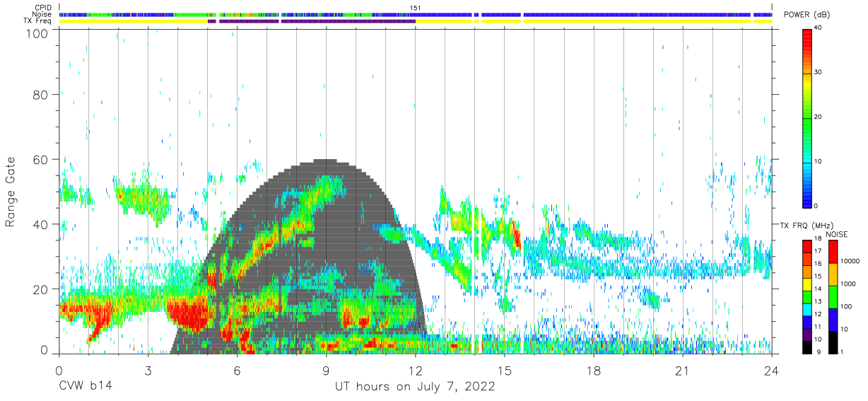
Task: Click the 21 hour tick on UT axis
Action: [682, 371]
